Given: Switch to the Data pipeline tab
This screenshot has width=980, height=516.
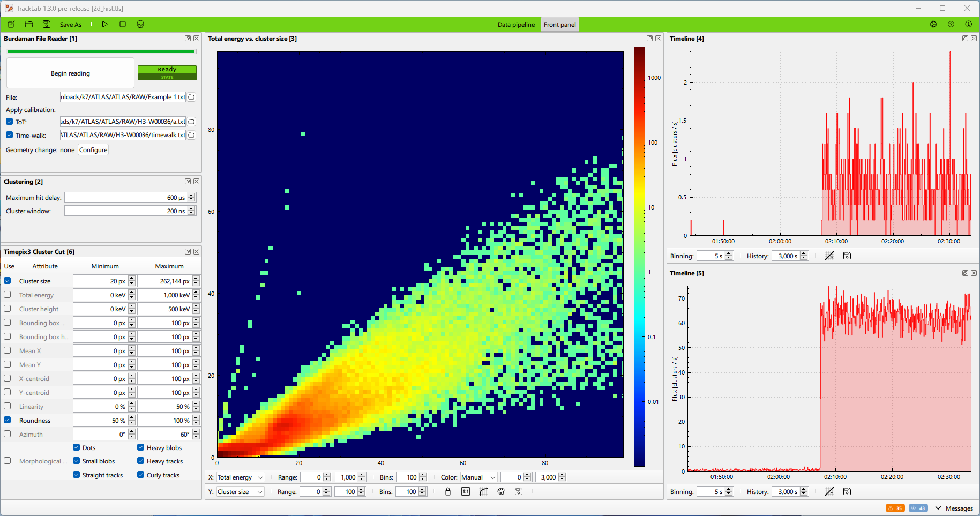Looking at the screenshot, I should [x=516, y=25].
